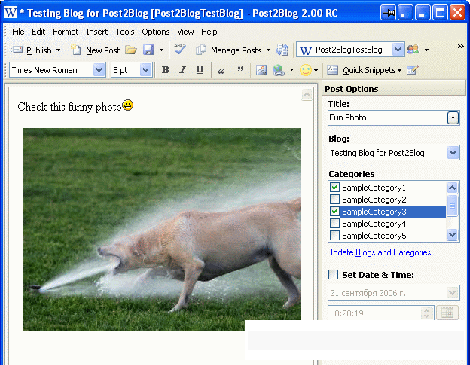
Task: Open the Insert menu
Action: coord(97,32)
